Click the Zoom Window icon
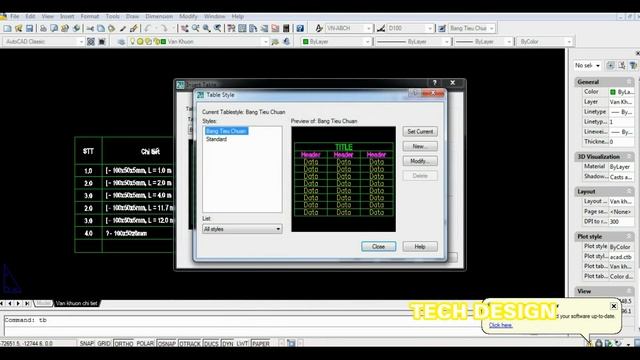Screen dimensions: 640x360 [x=207, y=28]
